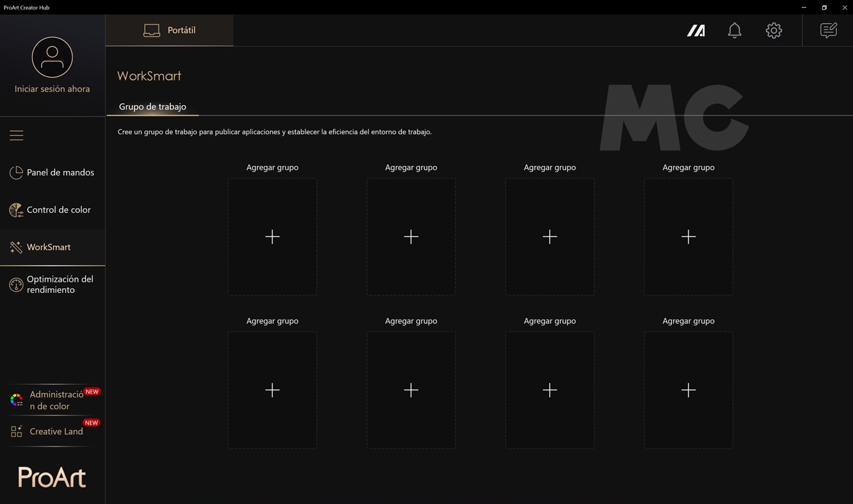Open the notifications bell

pyautogui.click(x=735, y=31)
